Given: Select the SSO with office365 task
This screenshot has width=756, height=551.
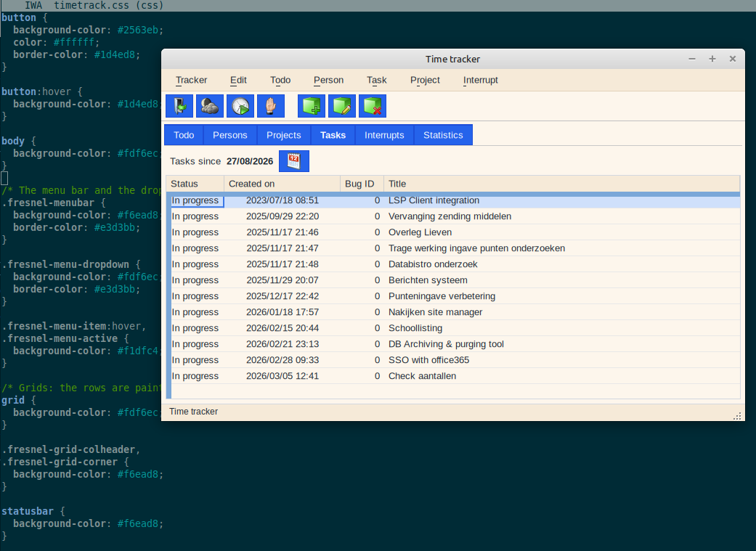Looking at the screenshot, I should [x=455, y=359].
